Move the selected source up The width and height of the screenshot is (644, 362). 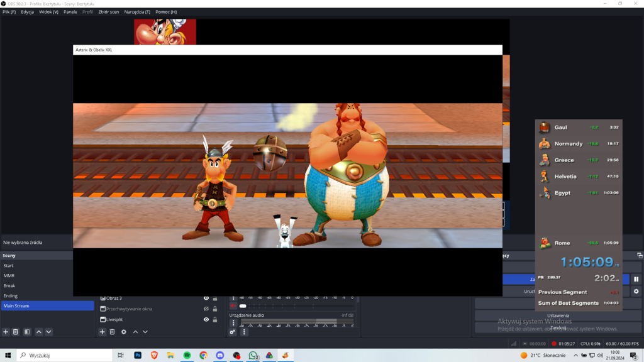pyautogui.click(x=135, y=332)
